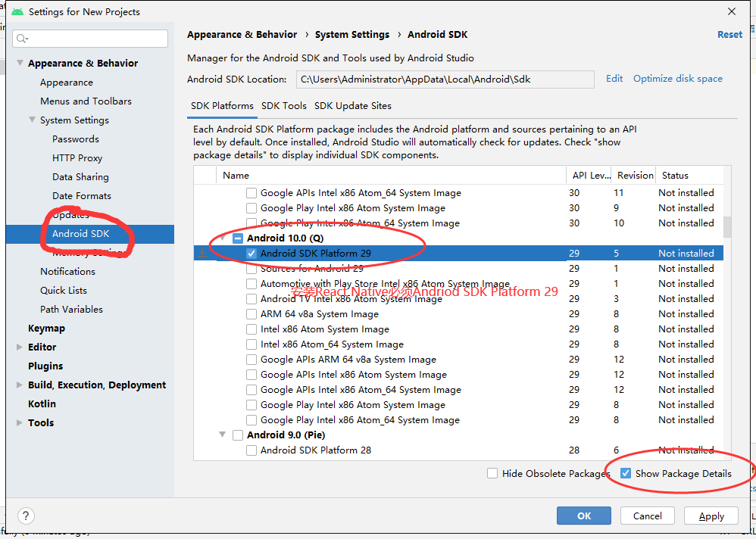The width and height of the screenshot is (756, 539).
Task: Expand the Editor section
Action: (x=20, y=347)
